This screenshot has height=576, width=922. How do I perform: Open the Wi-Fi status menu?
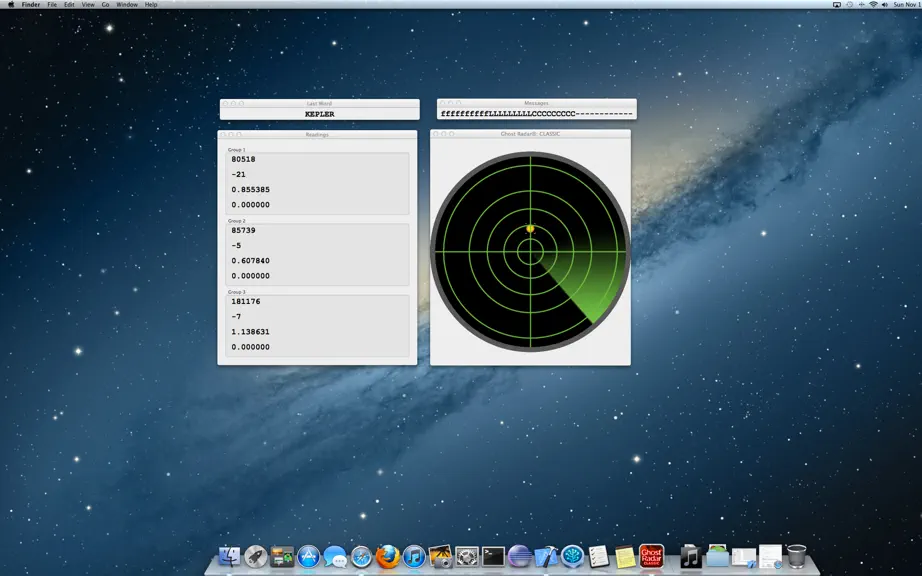click(873, 4)
